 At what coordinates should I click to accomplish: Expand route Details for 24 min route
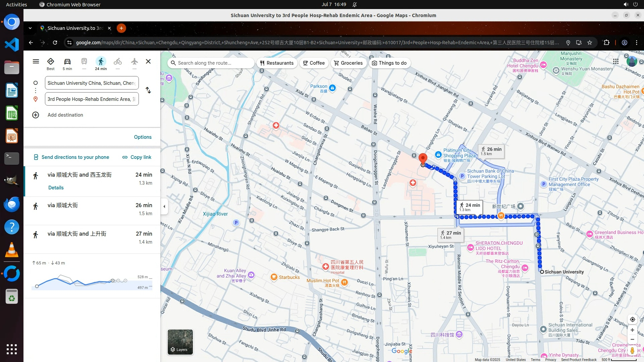pos(56,188)
